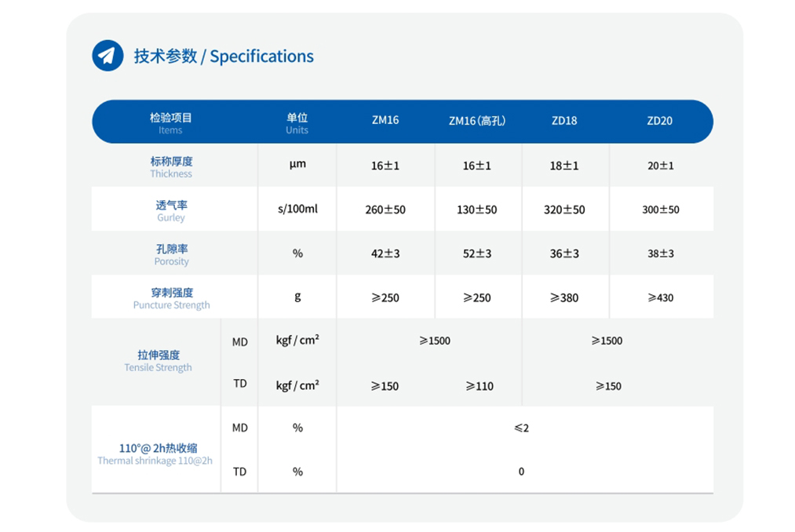Click the paper plane icon beside Specifications
Screen dimensions: 795x532
108,56
